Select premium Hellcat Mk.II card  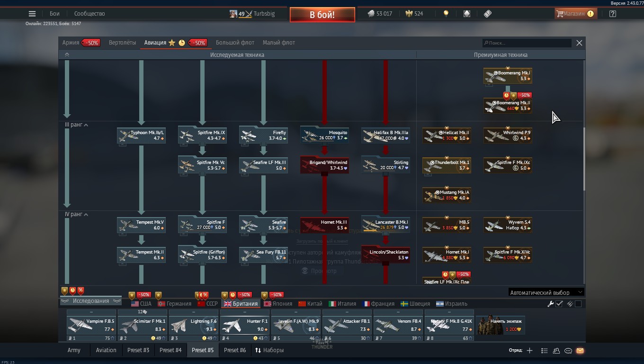coord(447,135)
